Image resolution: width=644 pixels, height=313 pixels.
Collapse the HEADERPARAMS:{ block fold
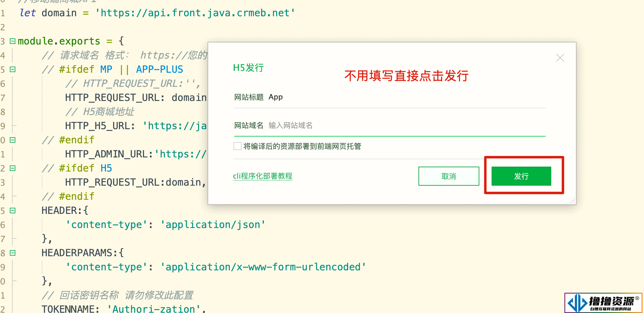pos(13,253)
